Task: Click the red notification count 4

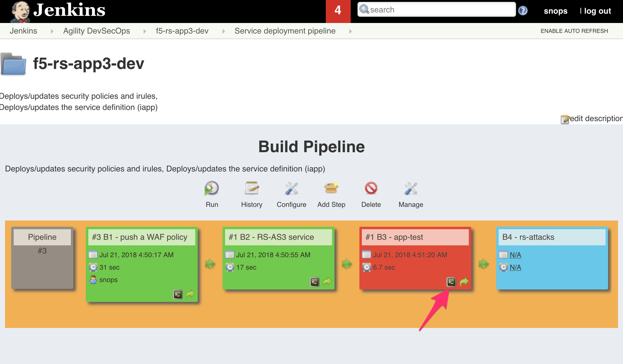Action: (x=338, y=11)
